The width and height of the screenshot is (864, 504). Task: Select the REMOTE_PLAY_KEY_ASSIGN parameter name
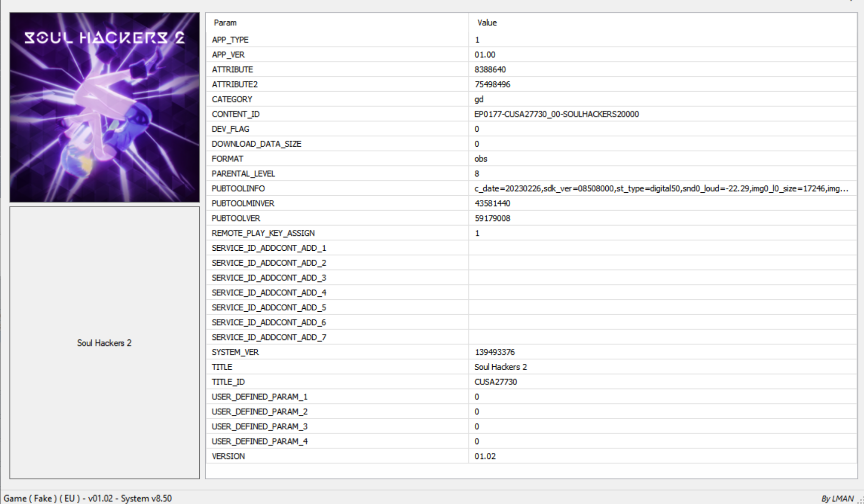coord(263,233)
